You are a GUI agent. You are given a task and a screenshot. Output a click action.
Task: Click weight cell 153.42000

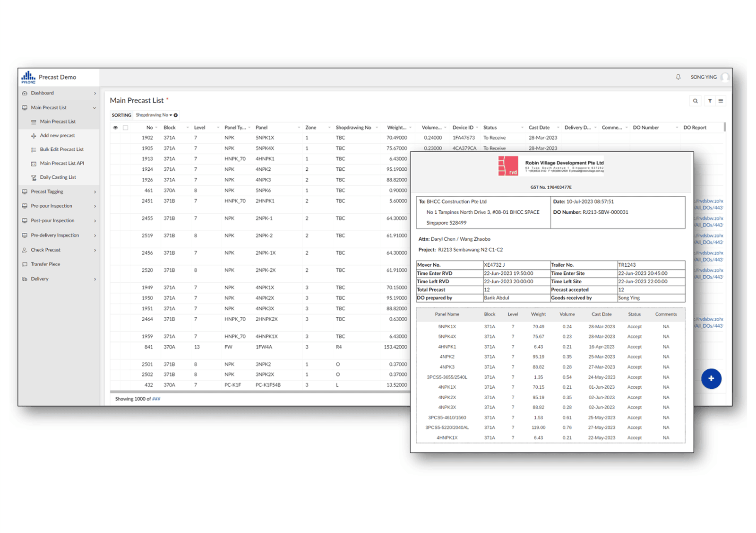tap(395, 347)
